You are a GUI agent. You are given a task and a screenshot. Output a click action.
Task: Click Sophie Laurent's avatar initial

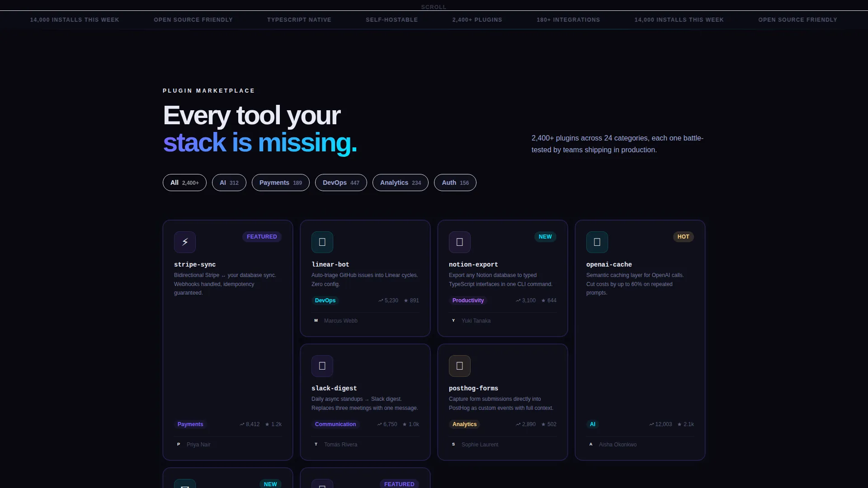[453, 444]
